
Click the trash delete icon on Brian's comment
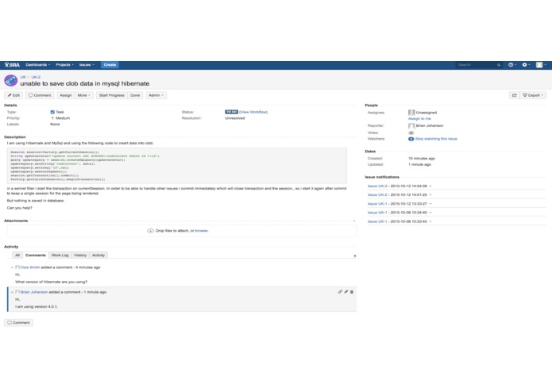[x=352, y=292]
